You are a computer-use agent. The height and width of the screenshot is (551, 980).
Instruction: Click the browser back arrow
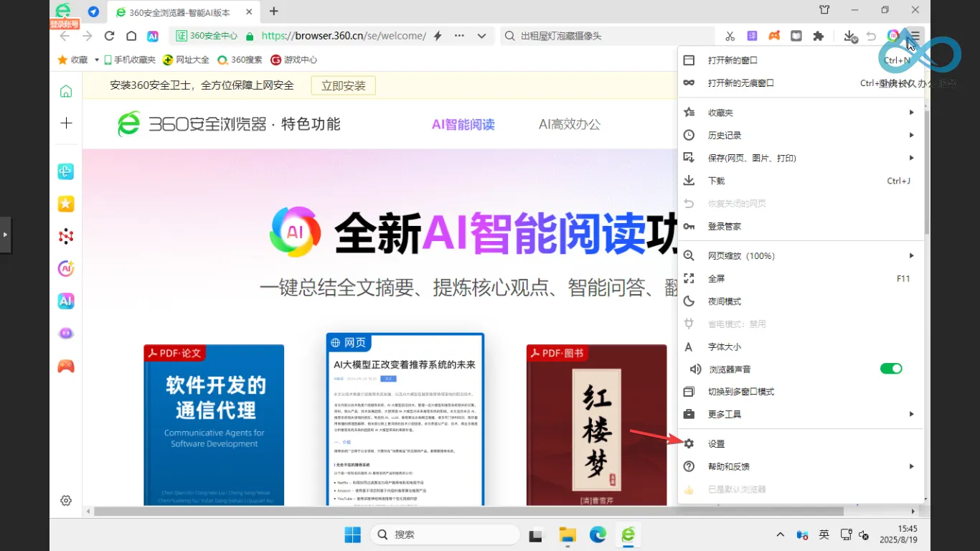click(65, 36)
